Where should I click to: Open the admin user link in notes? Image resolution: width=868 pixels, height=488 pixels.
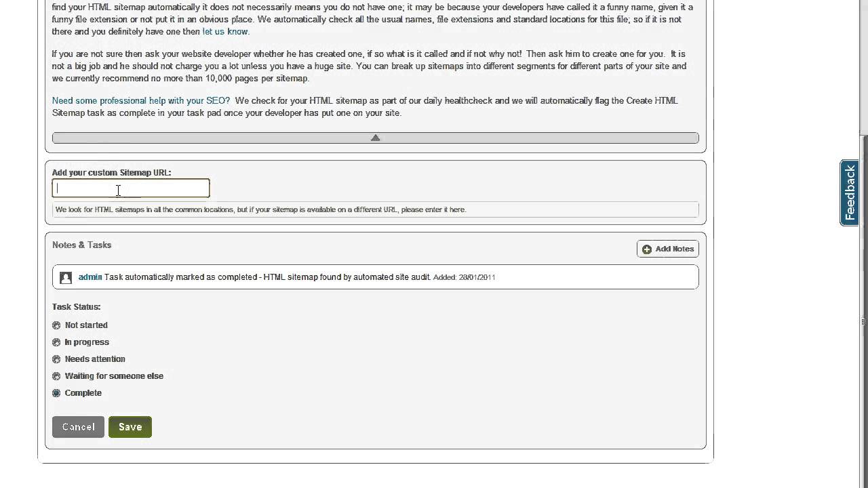(90, 277)
